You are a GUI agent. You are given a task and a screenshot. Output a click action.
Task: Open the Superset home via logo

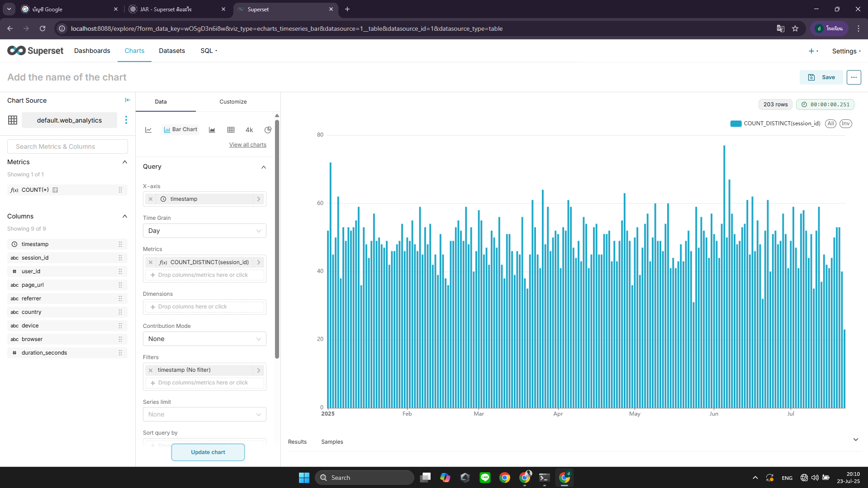35,51
